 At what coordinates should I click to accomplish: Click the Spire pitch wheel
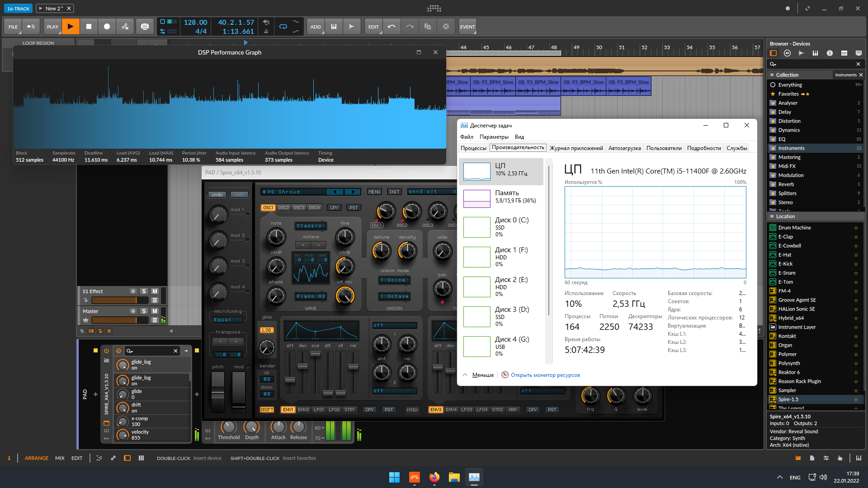(x=218, y=392)
